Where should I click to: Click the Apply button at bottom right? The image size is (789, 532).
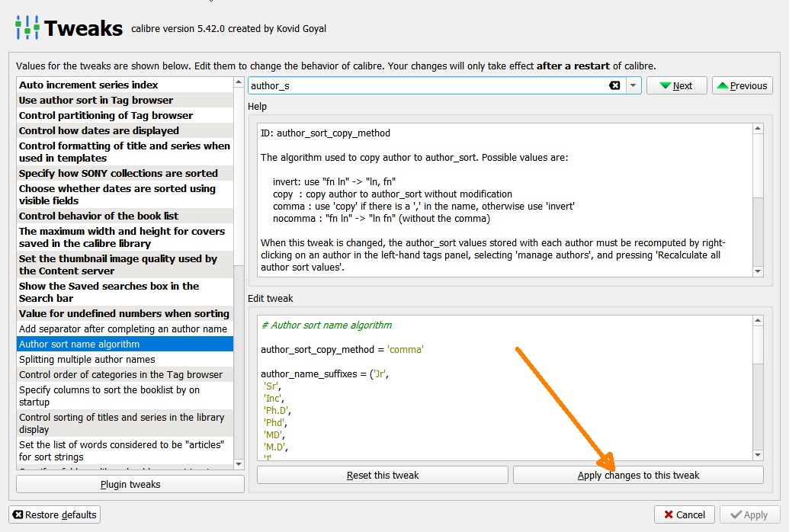pyautogui.click(x=750, y=514)
